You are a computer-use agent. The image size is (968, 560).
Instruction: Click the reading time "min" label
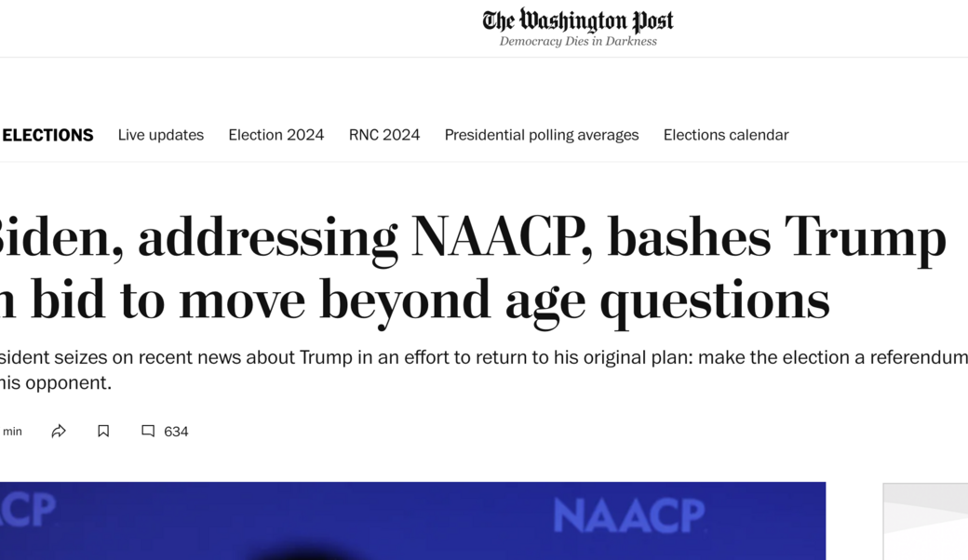[x=12, y=432]
